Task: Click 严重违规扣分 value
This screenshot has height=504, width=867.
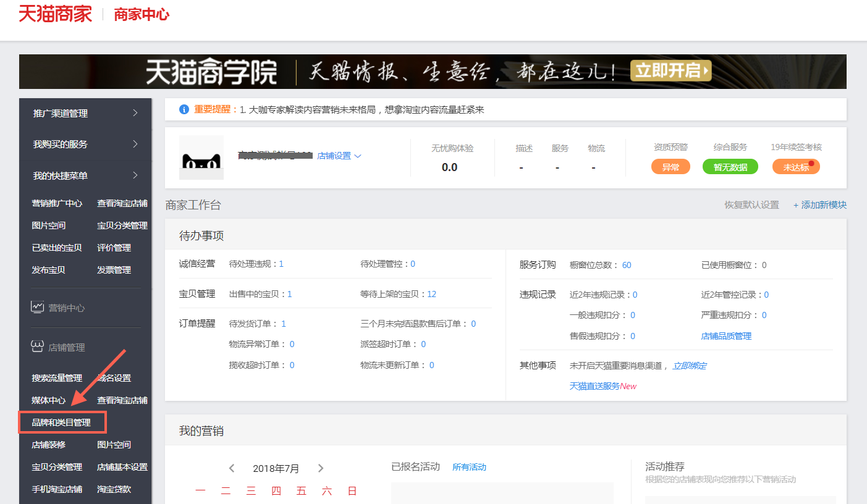Action: click(764, 315)
